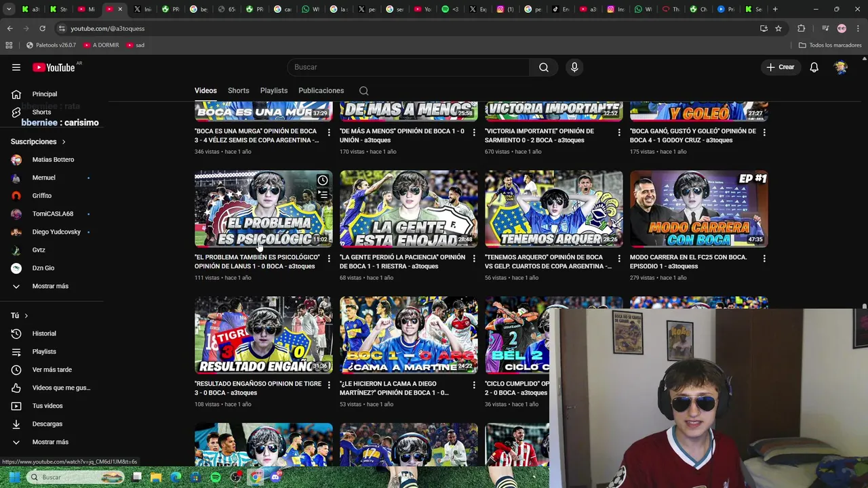Open File Explorer from the taskbar
The height and width of the screenshot is (488, 868).
[x=156, y=477]
